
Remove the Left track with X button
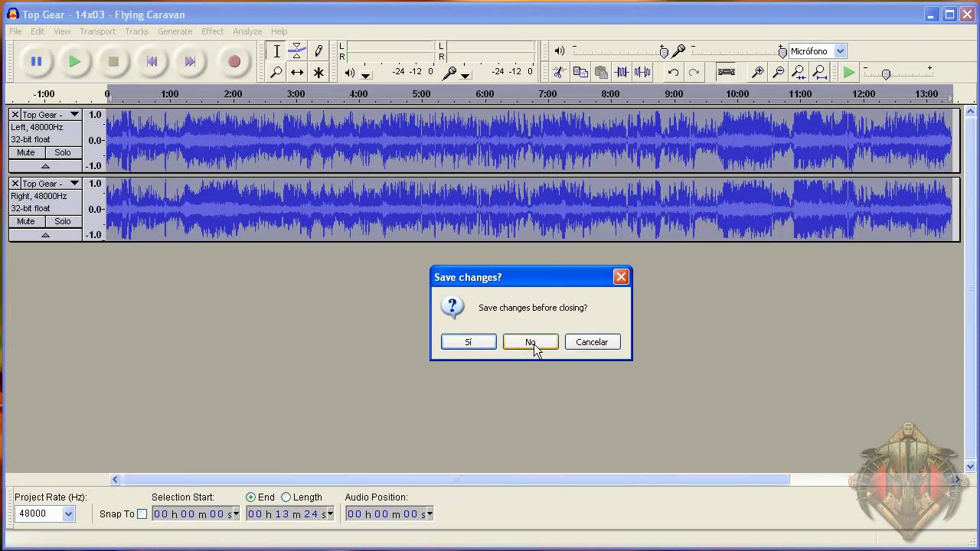pos(15,115)
